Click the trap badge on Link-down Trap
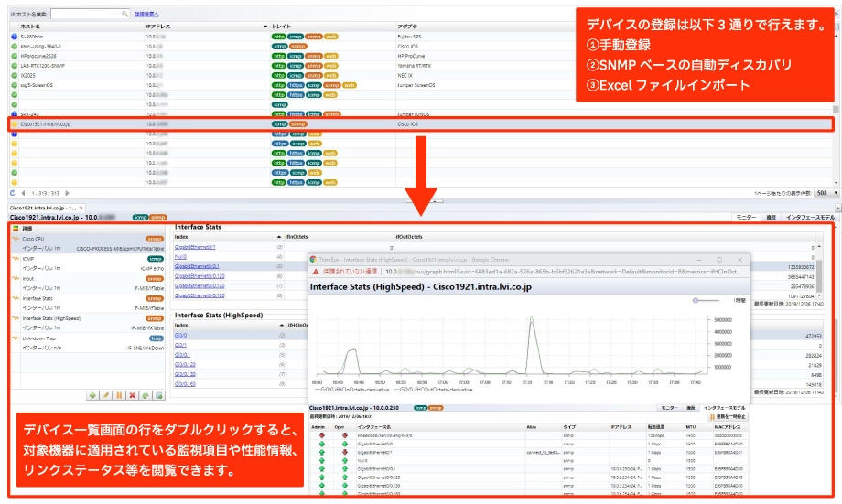842x504 pixels. point(157,338)
